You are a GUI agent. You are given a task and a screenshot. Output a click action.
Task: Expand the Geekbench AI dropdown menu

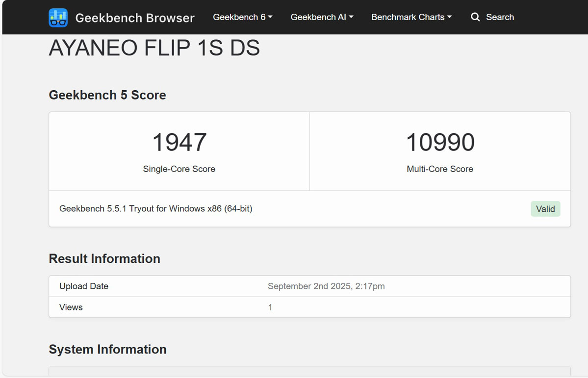coord(322,17)
